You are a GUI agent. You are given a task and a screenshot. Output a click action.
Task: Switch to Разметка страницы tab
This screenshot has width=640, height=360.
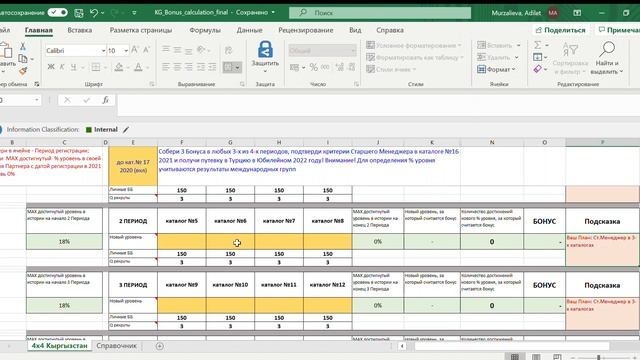pyautogui.click(x=141, y=30)
